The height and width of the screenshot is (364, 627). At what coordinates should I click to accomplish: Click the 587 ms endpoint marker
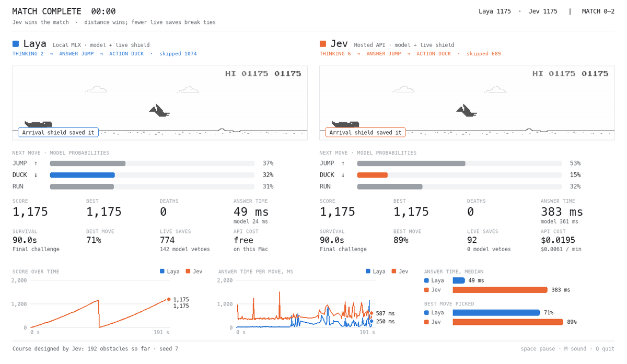[x=371, y=313]
